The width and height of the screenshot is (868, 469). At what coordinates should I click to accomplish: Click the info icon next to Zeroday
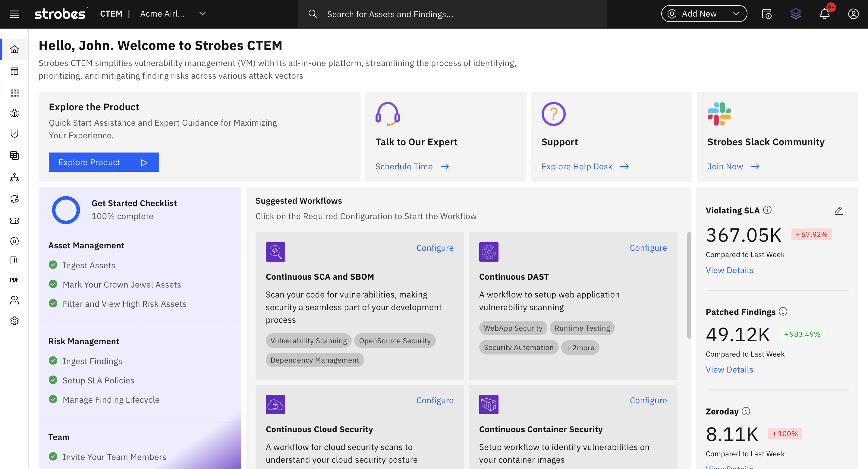pyautogui.click(x=746, y=411)
